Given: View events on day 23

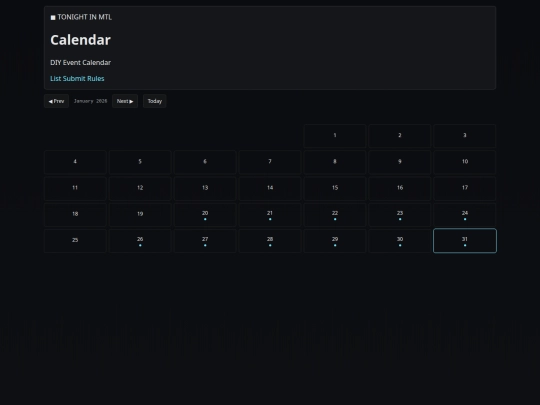Looking at the screenshot, I should click(x=400, y=214).
